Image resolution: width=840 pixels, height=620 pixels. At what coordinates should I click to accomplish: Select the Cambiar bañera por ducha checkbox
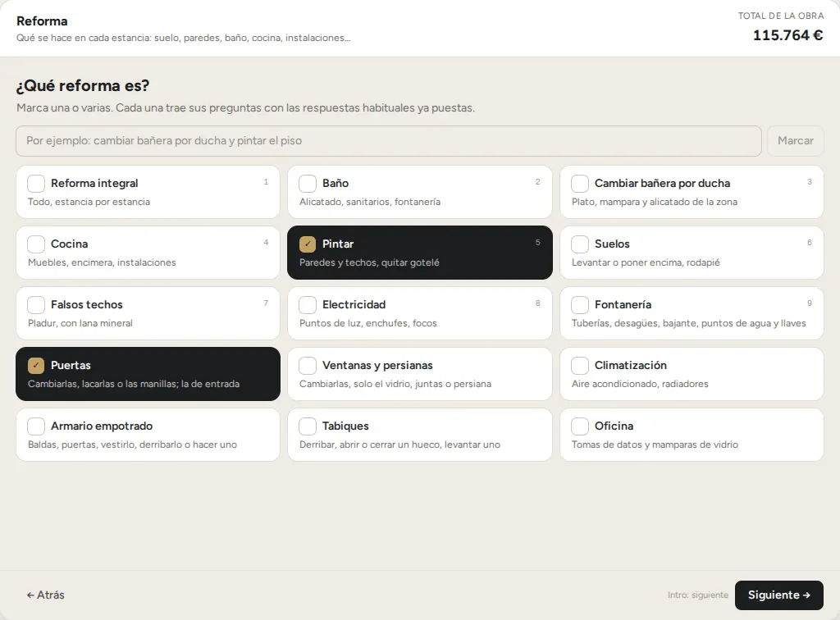[x=580, y=183]
